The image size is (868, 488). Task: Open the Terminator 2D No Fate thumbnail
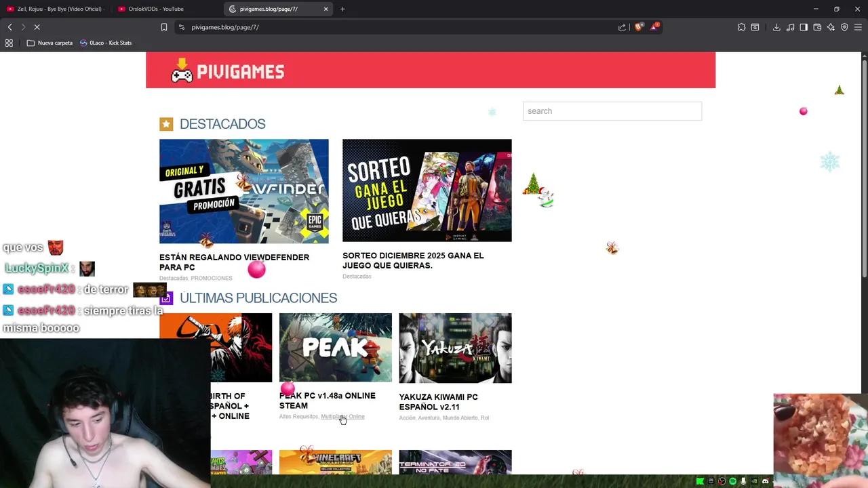click(456, 462)
